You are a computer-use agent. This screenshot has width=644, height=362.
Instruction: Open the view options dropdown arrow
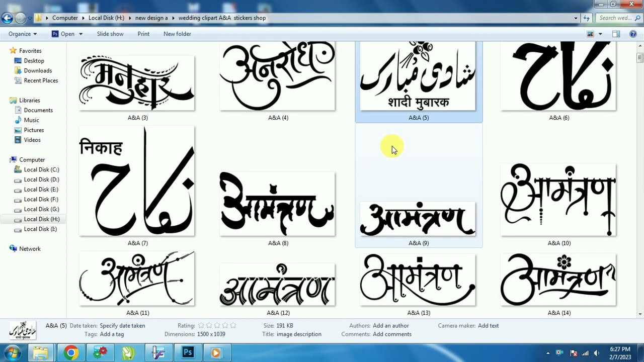click(600, 34)
